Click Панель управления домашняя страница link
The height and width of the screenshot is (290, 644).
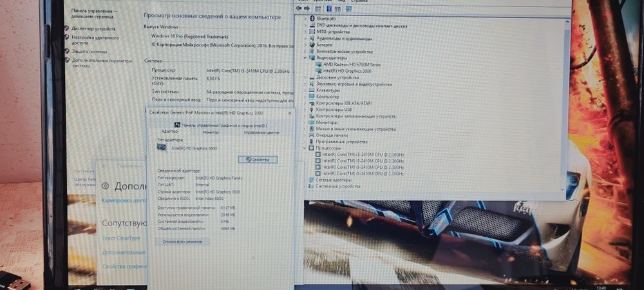point(95,13)
